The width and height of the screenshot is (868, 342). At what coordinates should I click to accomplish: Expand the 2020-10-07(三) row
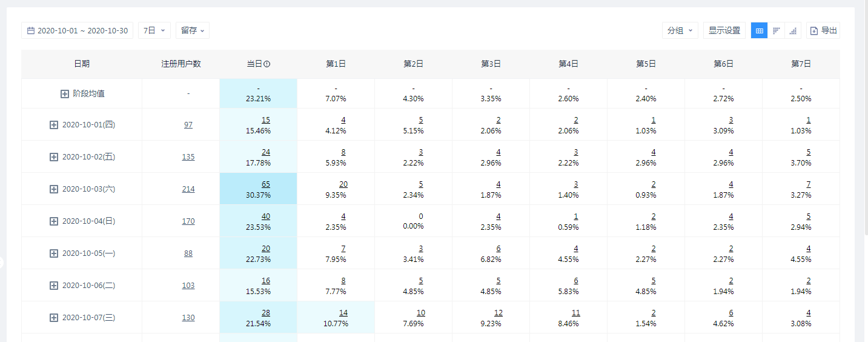[54, 318]
